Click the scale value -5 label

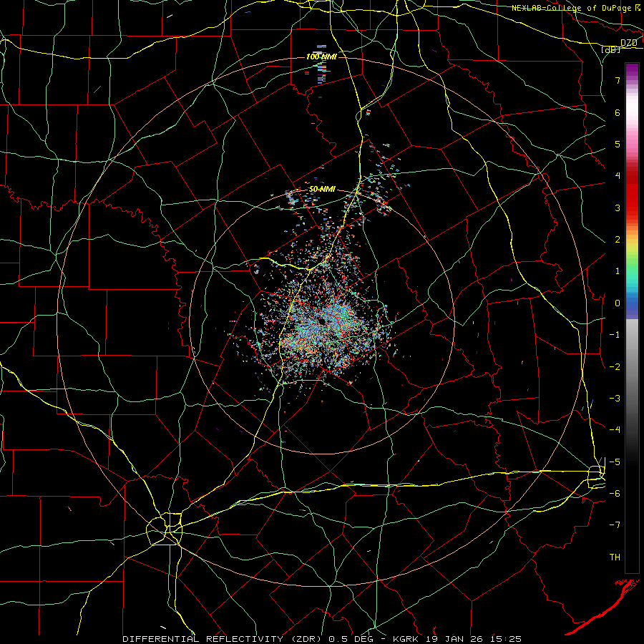(x=615, y=462)
